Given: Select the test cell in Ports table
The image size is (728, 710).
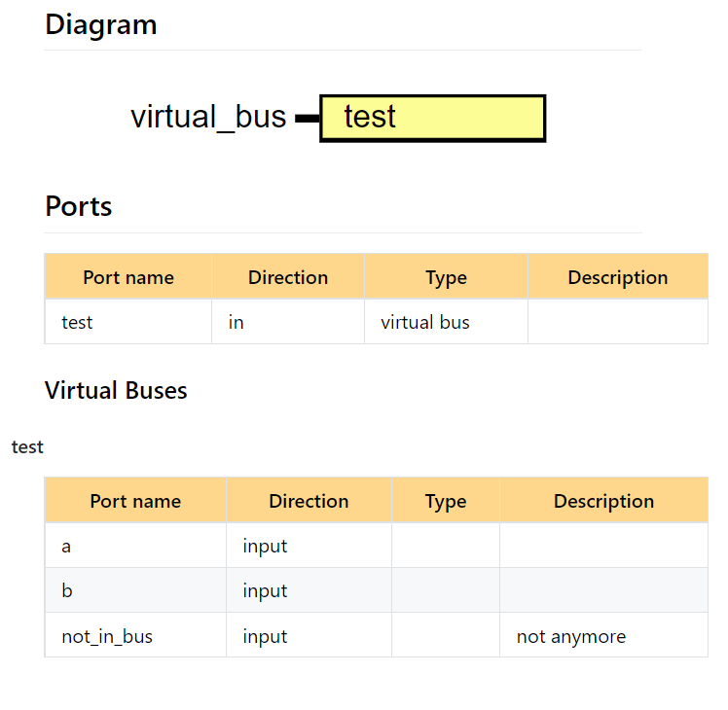Looking at the screenshot, I should (128, 322).
